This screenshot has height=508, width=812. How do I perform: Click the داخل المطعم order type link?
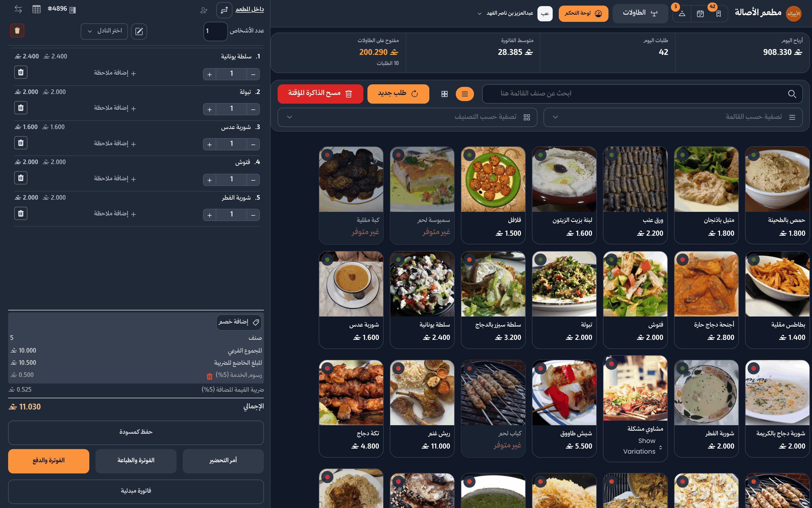[250, 9]
